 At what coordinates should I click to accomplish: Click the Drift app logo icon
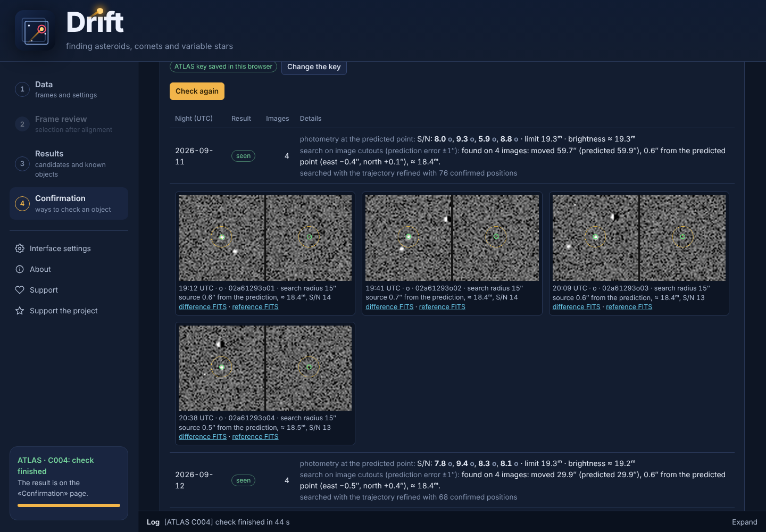(35, 31)
